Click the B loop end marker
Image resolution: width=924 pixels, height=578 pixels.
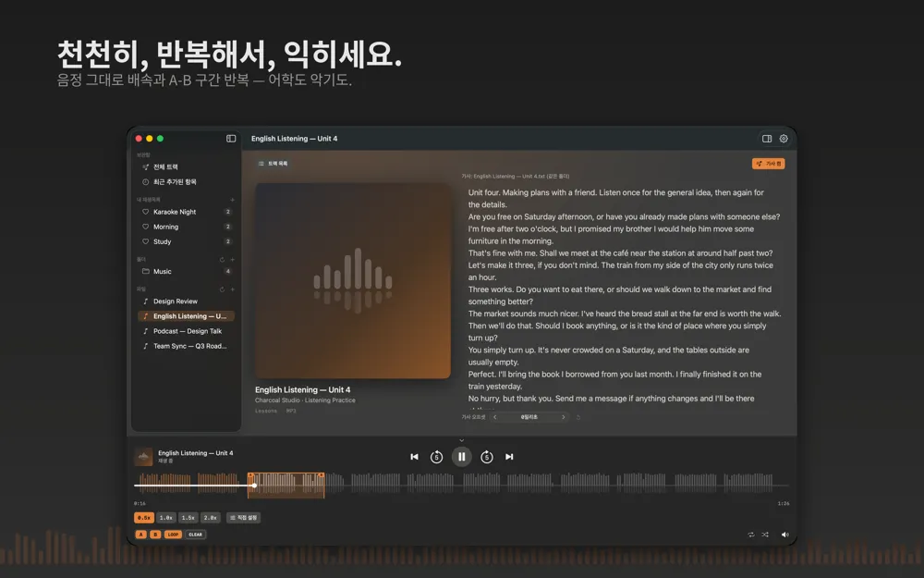(322, 475)
